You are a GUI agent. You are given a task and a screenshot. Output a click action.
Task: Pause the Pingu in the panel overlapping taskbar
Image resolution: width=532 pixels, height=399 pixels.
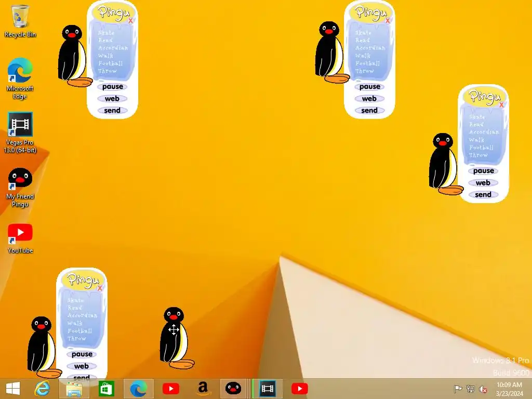click(82, 354)
